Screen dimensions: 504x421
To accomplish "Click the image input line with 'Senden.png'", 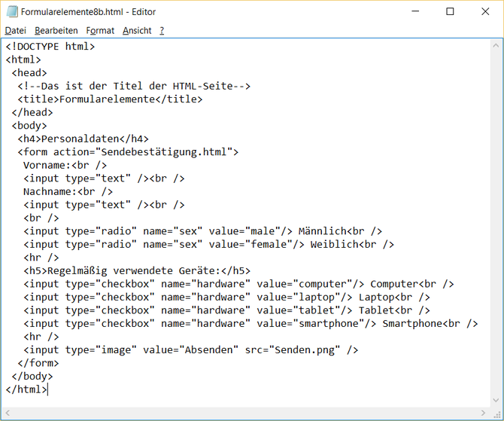I will click(x=190, y=350).
